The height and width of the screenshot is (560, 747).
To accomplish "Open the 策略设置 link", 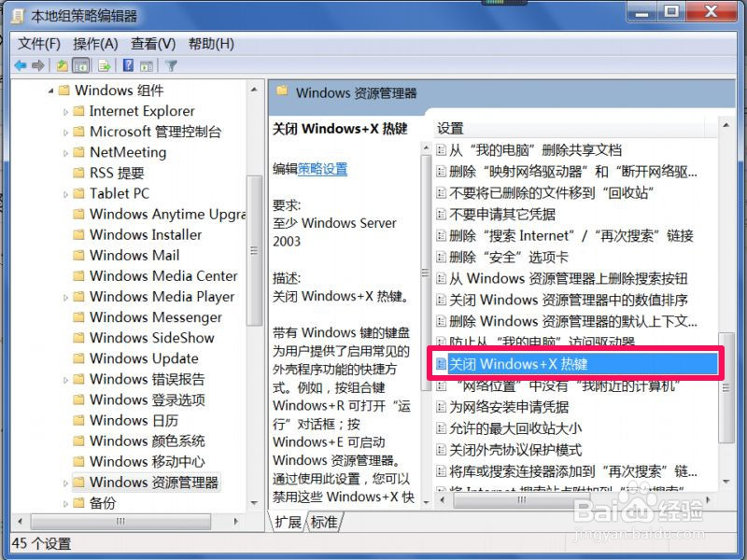I will pos(322,169).
